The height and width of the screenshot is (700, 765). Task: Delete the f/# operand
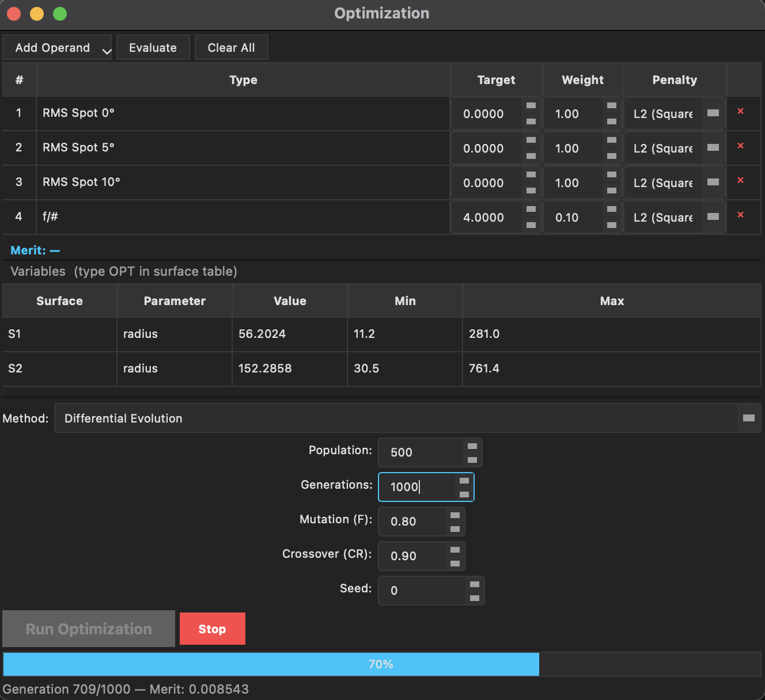tap(741, 216)
